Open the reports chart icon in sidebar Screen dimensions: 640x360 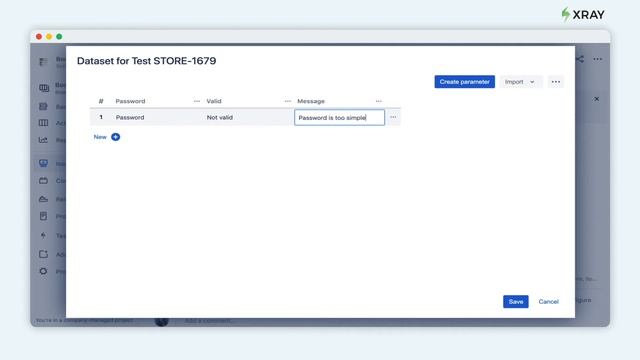(x=43, y=140)
